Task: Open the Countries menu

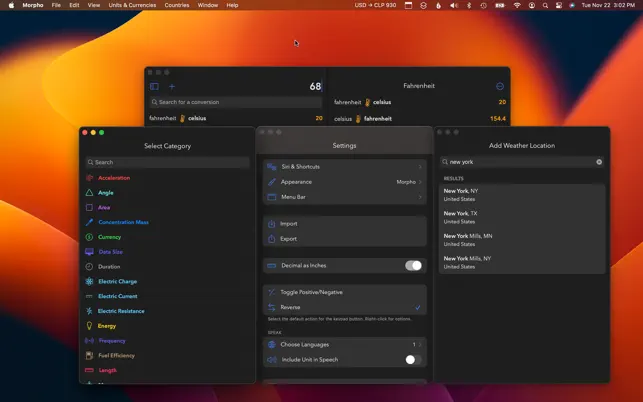Action: [177, 5]
